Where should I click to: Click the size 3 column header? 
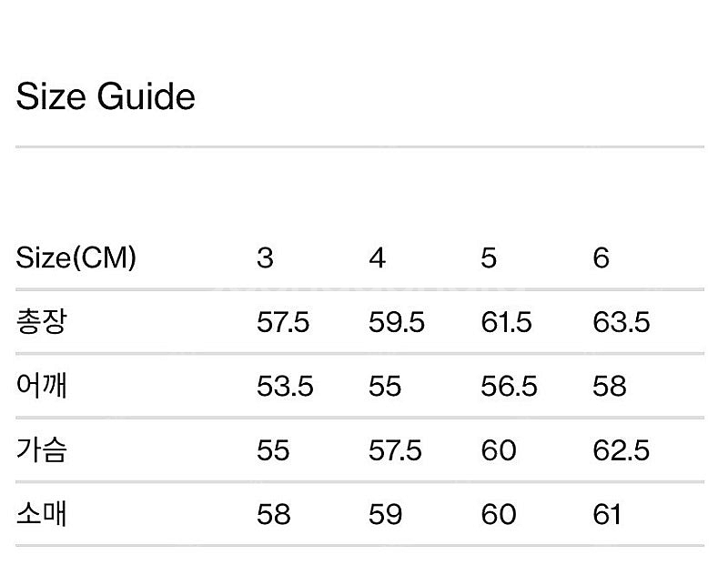(x=265, y=258)
